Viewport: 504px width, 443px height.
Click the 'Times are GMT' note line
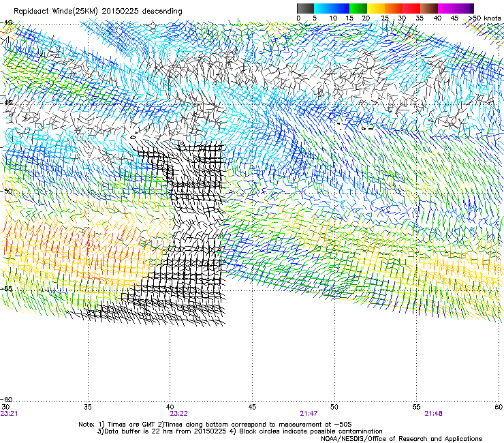(215, 425)
